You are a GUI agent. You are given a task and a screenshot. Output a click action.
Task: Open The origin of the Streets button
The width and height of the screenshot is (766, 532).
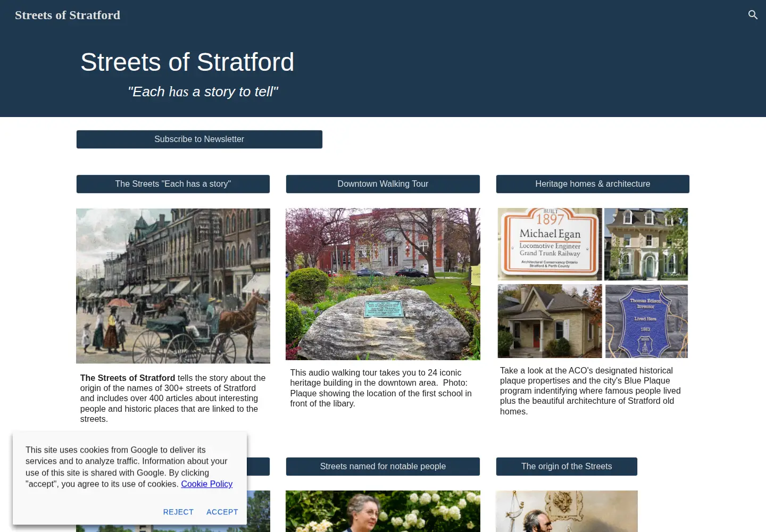tap(567, 467)
